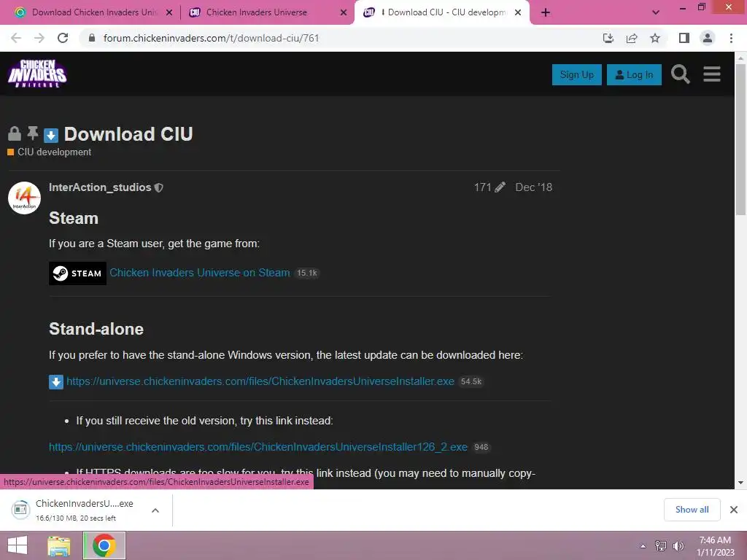
Task: Open the Windows Start menu
Action: (x=18, y=545)
